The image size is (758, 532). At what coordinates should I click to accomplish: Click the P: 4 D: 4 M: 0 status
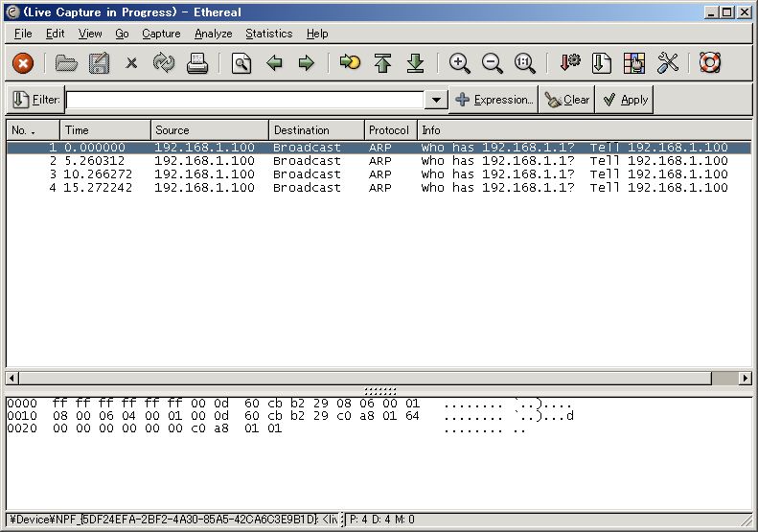[x=382, y=520]
